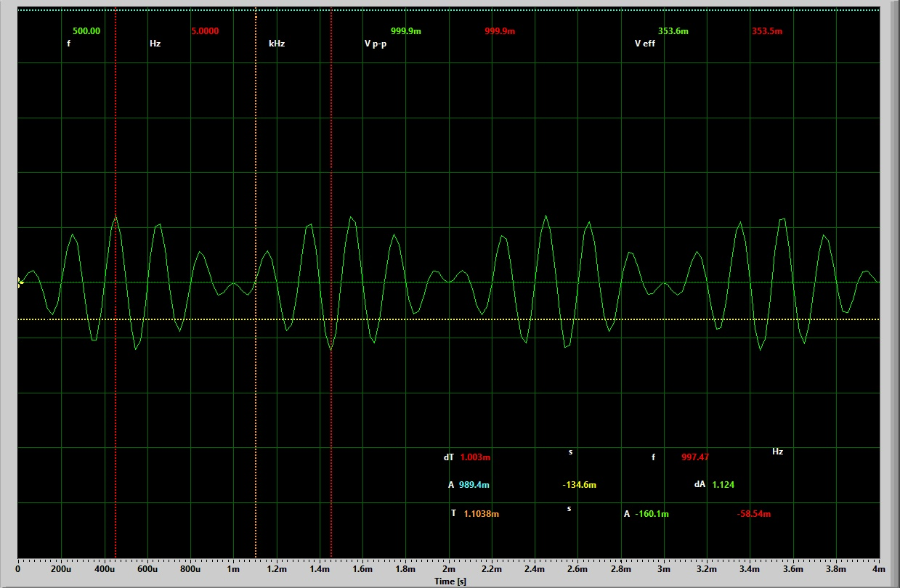
Task: Click the green 500.00 frequency reading
Action: point(86,31)
